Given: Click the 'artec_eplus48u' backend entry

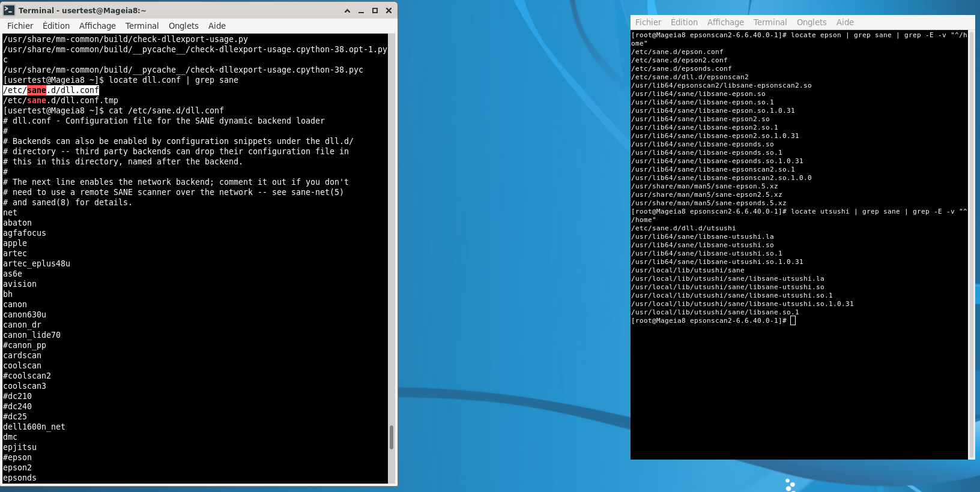Looking at the screenshot, I should [x=37, y=263].
